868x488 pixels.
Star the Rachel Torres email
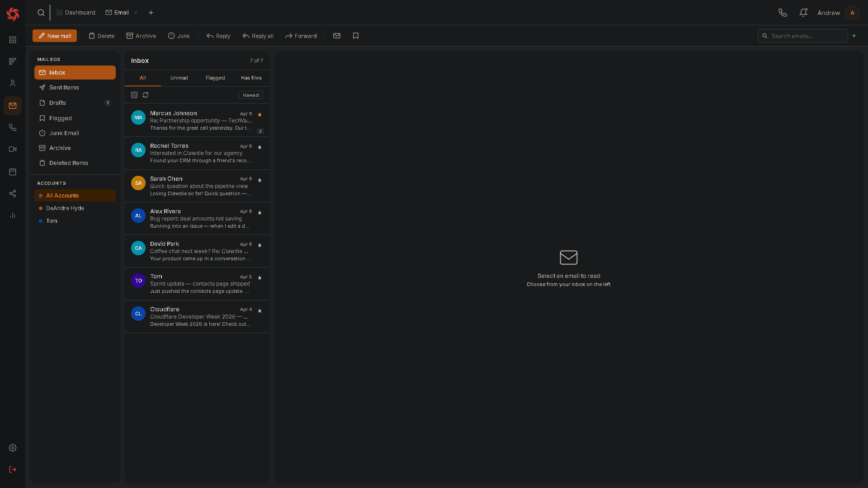click(259, 147)
